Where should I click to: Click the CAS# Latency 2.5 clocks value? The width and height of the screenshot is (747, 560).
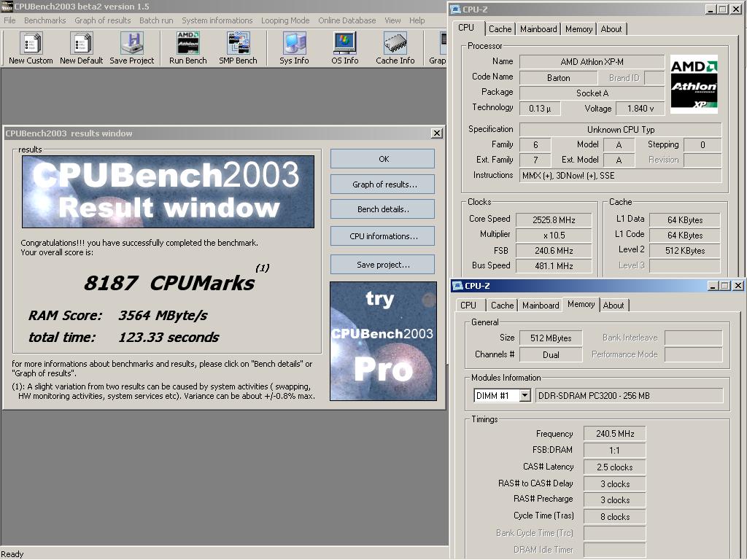614,467
